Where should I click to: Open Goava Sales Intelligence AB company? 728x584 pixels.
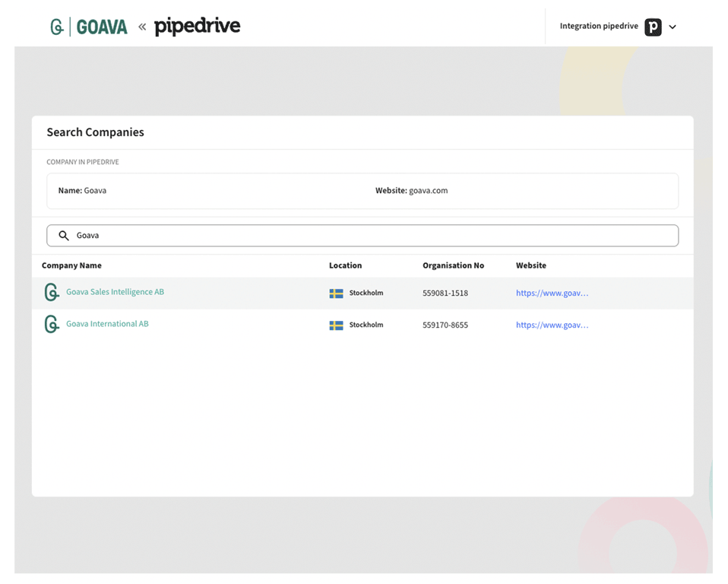[115, 292]
